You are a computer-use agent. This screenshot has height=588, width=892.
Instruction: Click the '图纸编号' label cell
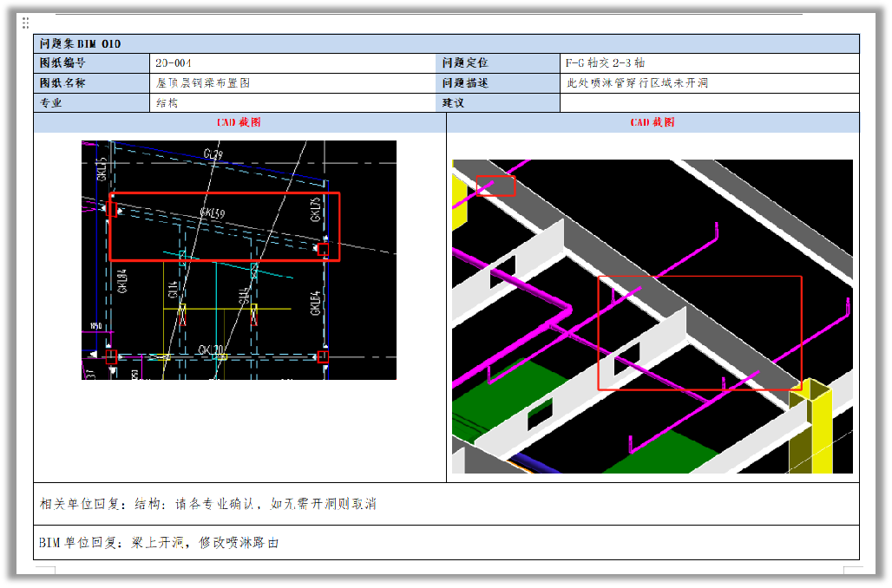pyautogui.click(x=92, y=63)
